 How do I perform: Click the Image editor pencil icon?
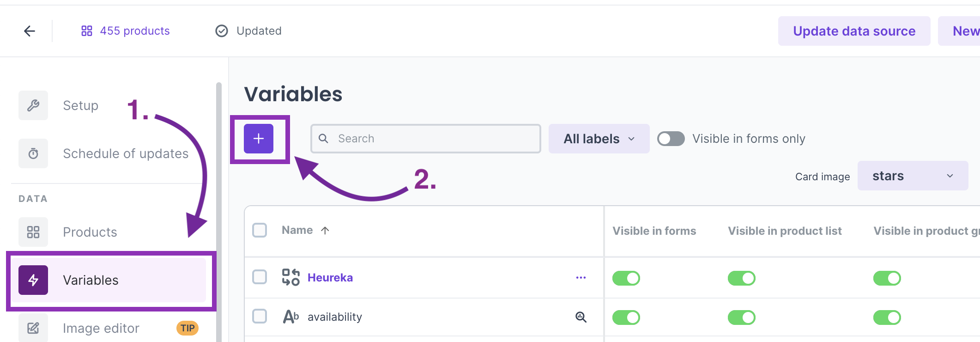[x=33, y=328]
